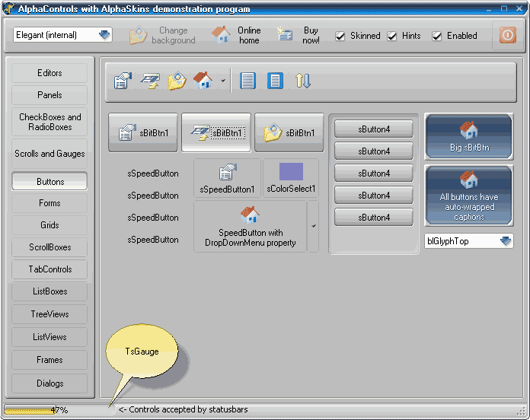Viewport: 530px width, 420px height.
Task: Go to the Forms section
Action: [49, 203]
